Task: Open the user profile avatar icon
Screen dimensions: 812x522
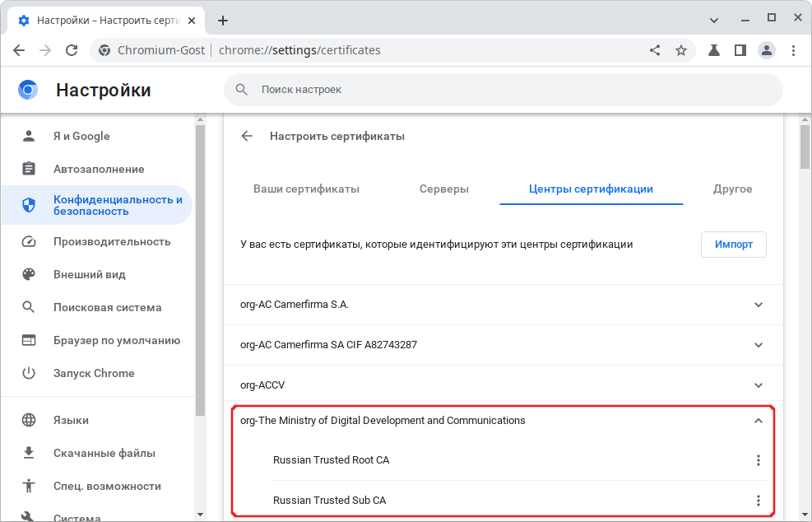Action: [x=767, y=50]
